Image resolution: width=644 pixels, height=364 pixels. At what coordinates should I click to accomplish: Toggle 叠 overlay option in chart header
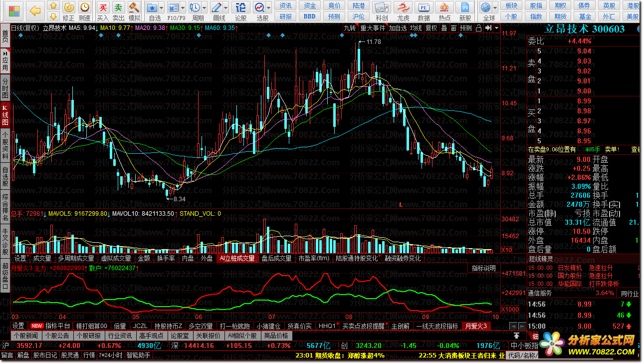444,28
